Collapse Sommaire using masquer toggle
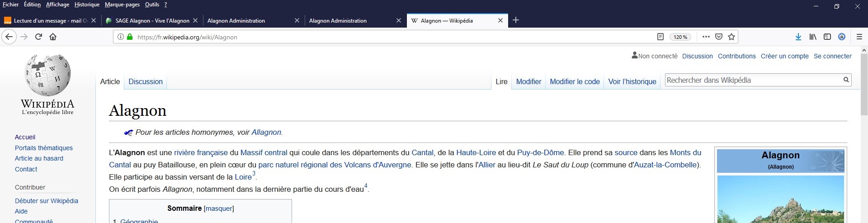Screen dimensions: 868x223 (x=219, y=209)
